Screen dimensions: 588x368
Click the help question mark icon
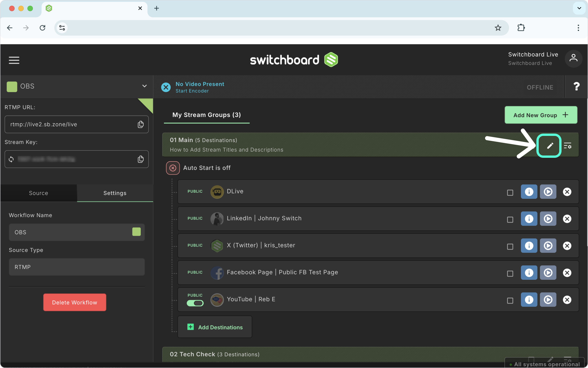click(576, 87)
